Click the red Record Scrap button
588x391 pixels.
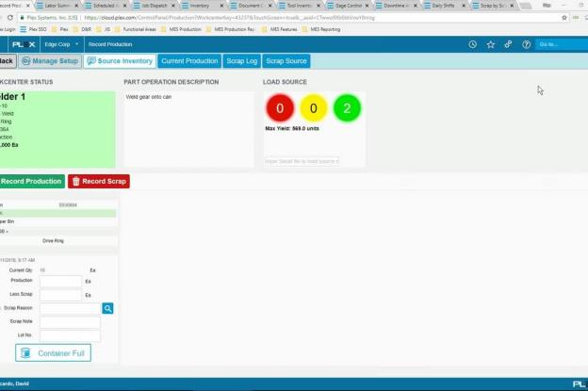(99, 181)
